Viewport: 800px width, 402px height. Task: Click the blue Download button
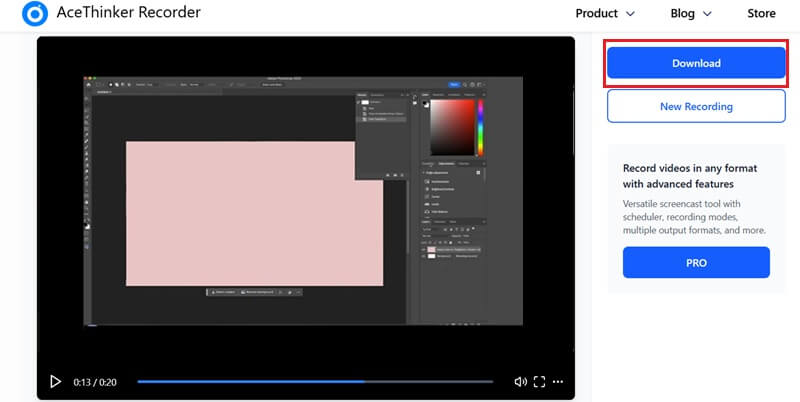coord(696,63)
